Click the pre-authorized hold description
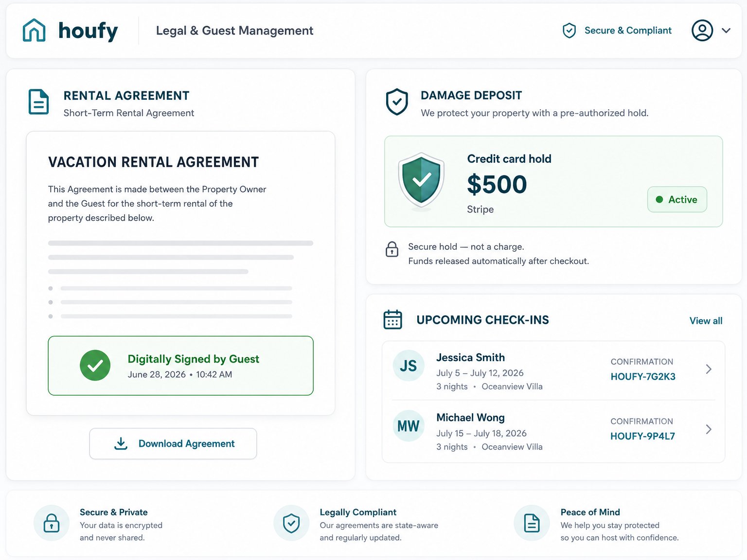The width and height of the screenshot is (747, 560). (534, 113)
